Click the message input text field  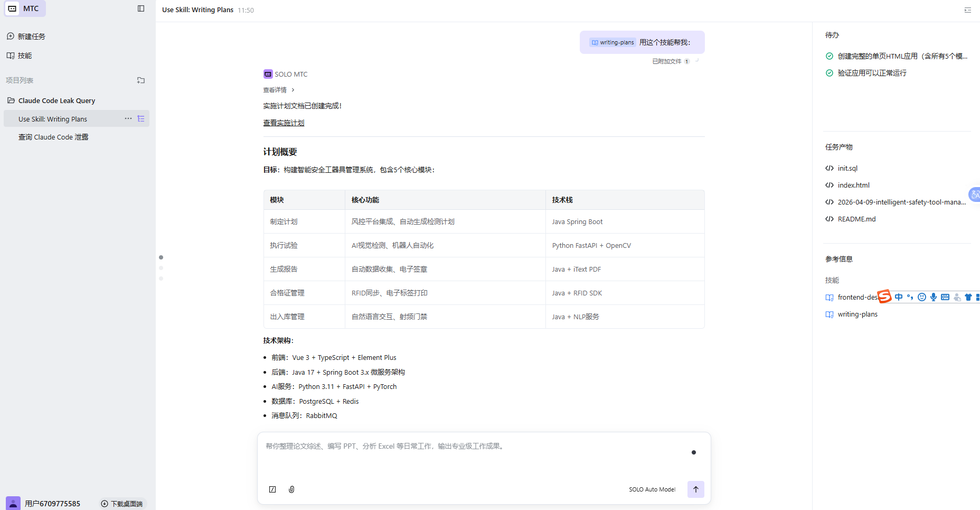point(475,455)
